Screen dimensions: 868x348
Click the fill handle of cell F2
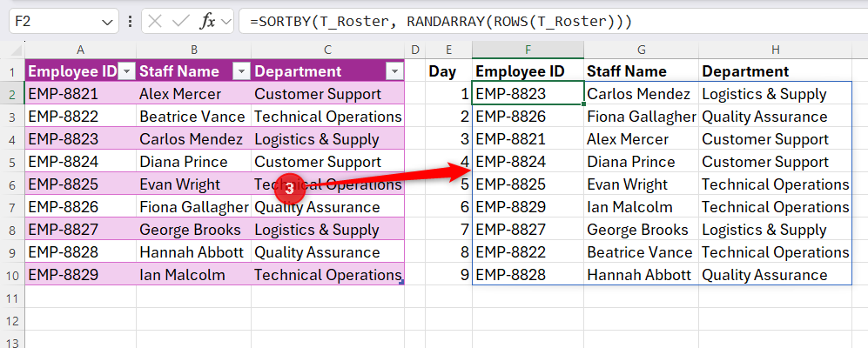click(x=584, y=104)
